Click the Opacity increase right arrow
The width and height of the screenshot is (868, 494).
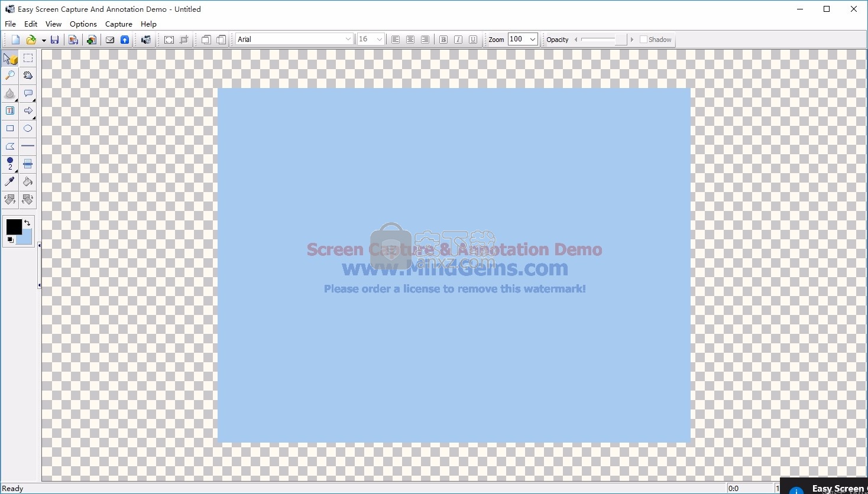(x=632, y=40)
